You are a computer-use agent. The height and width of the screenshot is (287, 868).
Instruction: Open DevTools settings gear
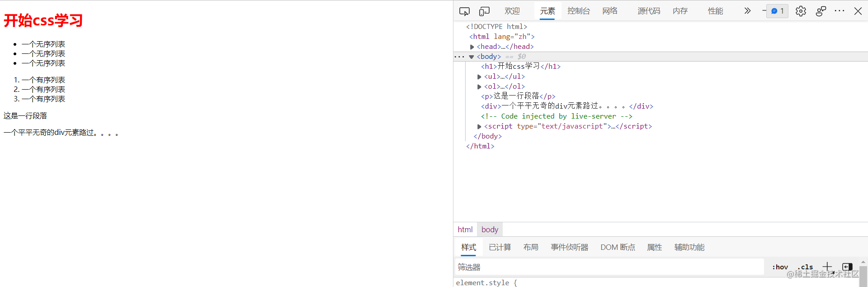point(801,11)
